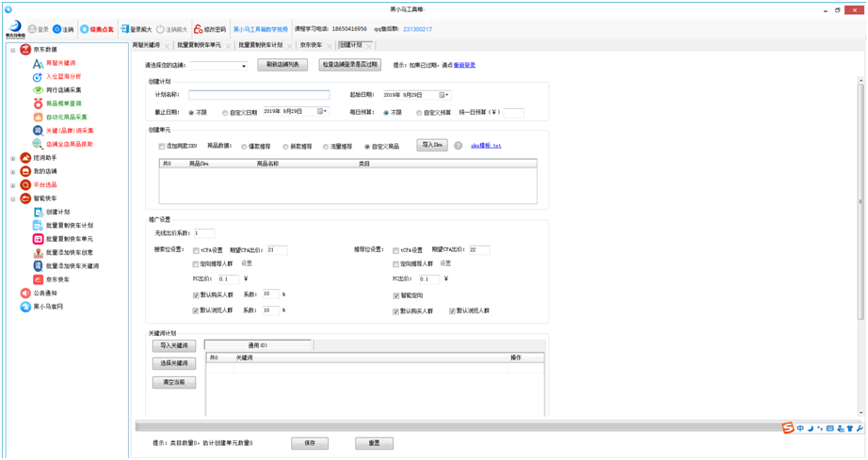The image size is (868, 460).
Task: Select the 新款推荐 radio option
Action: [x=285, y=147]
